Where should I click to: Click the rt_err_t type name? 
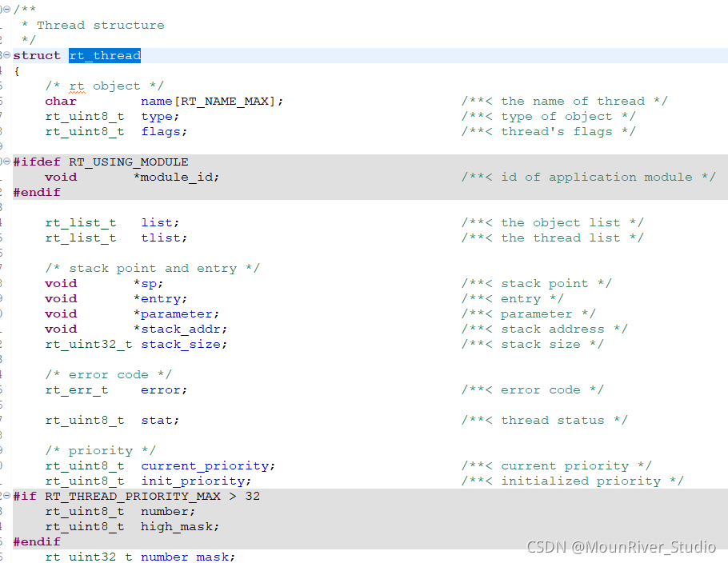point(77,390)
